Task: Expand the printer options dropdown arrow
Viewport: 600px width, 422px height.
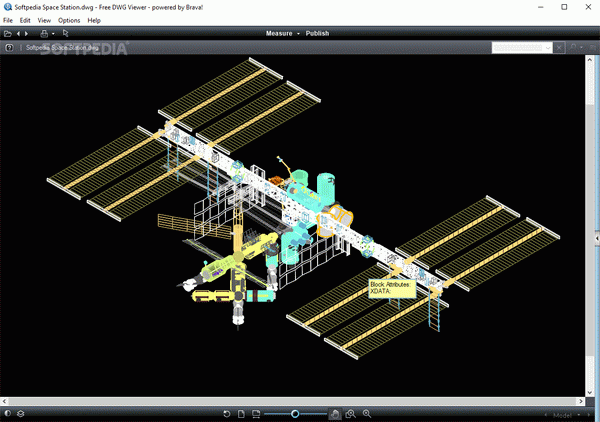Action: pyautogui.click(x=53, y=34)
